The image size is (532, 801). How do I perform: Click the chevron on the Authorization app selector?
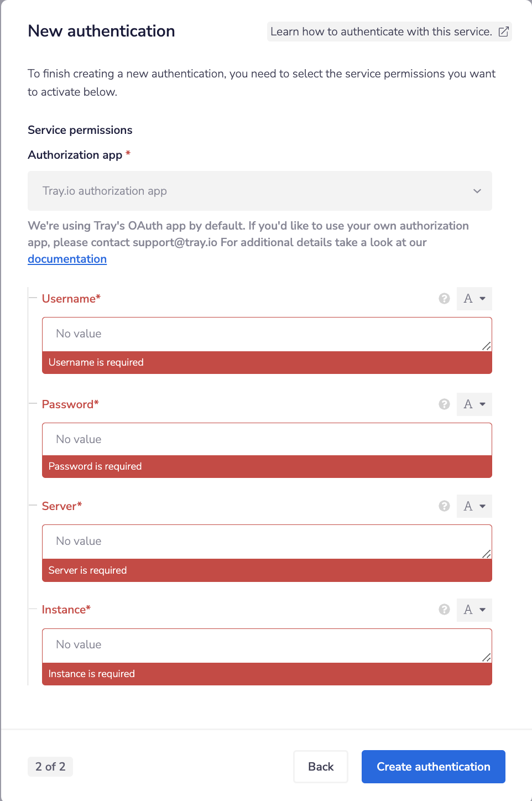point(477,191)
